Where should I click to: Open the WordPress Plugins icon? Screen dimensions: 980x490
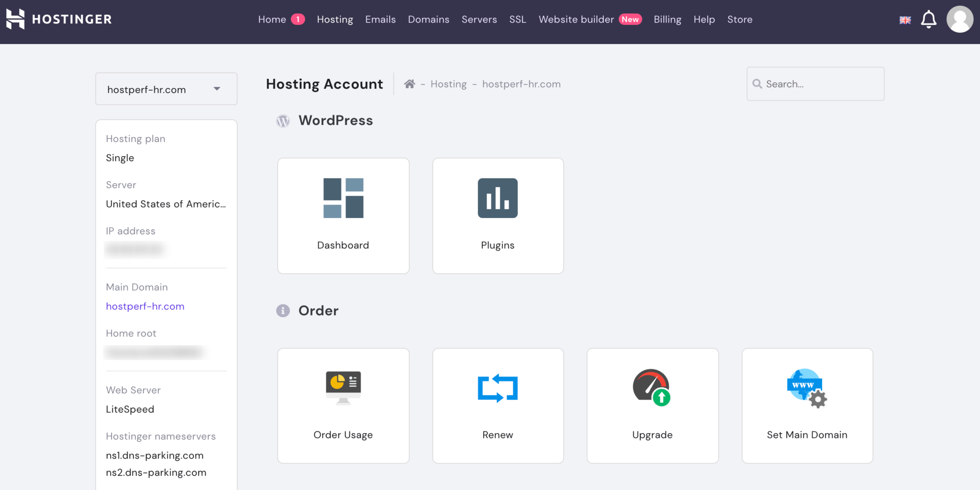(x=498, y=198)
